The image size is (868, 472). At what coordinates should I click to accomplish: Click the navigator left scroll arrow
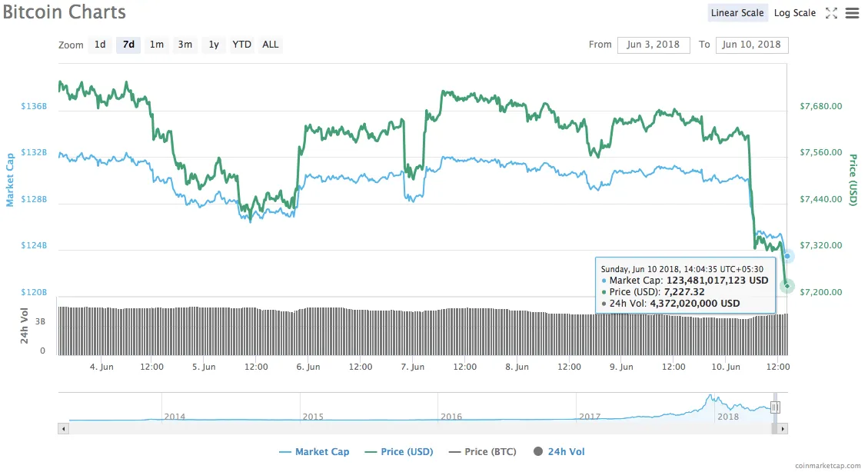tap(64, 428)
